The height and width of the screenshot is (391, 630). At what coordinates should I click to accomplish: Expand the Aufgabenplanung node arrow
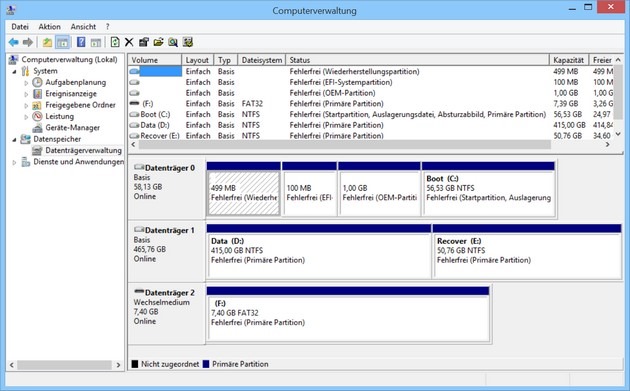click(26, 83)
